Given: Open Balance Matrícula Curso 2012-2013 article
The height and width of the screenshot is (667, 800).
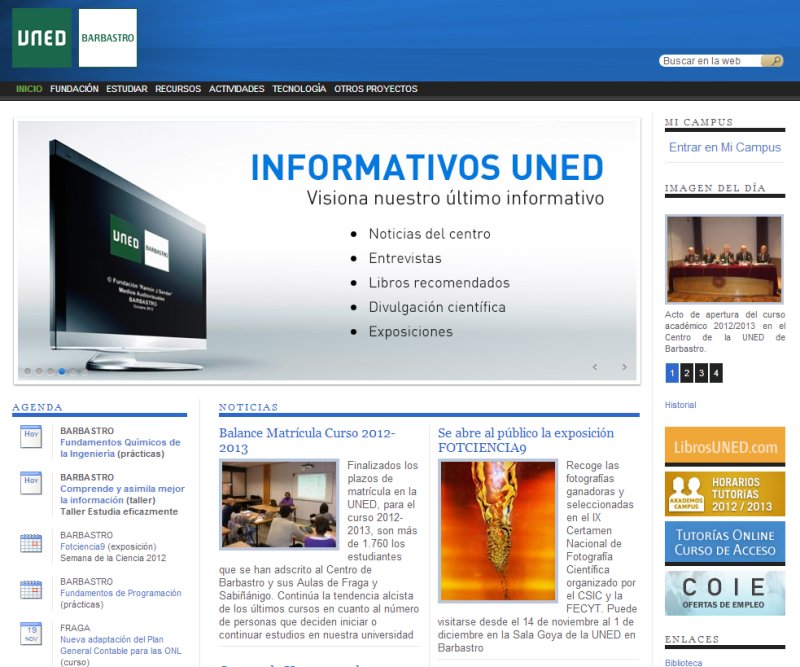Looking at the screenshot, I should [306, 440].
